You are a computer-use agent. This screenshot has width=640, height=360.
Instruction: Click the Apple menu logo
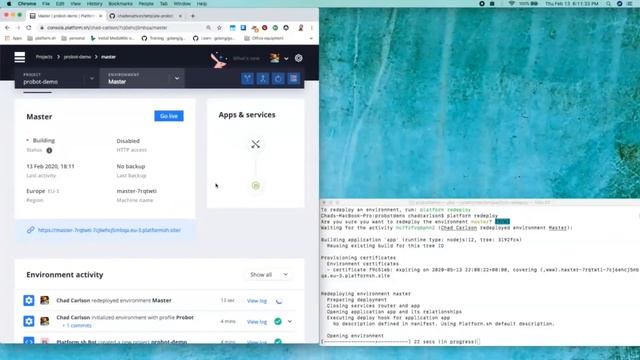(9, 4)
